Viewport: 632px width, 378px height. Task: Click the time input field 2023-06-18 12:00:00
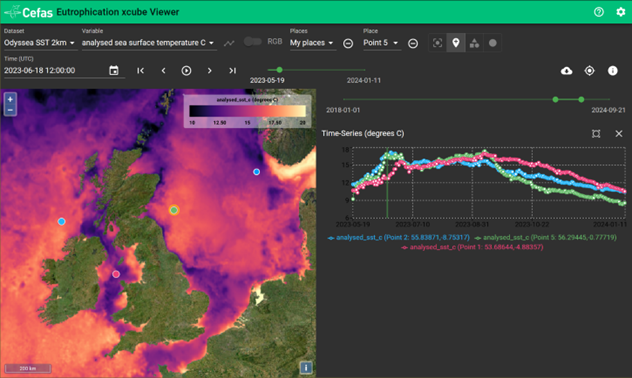(54, 71)
